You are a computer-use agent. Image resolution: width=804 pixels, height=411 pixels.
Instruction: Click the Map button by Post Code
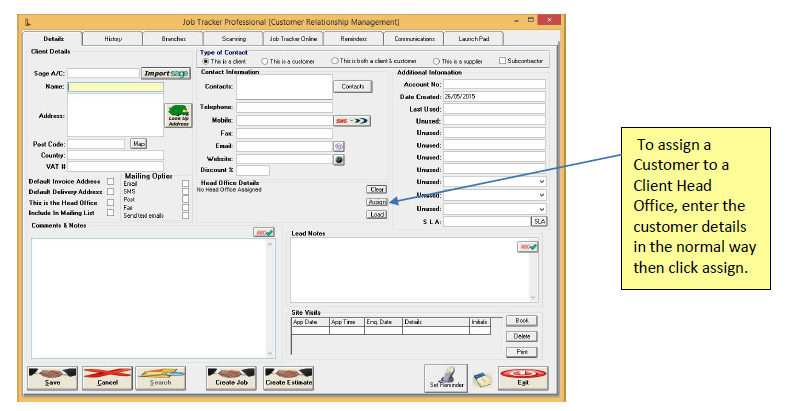click(138, 144)
